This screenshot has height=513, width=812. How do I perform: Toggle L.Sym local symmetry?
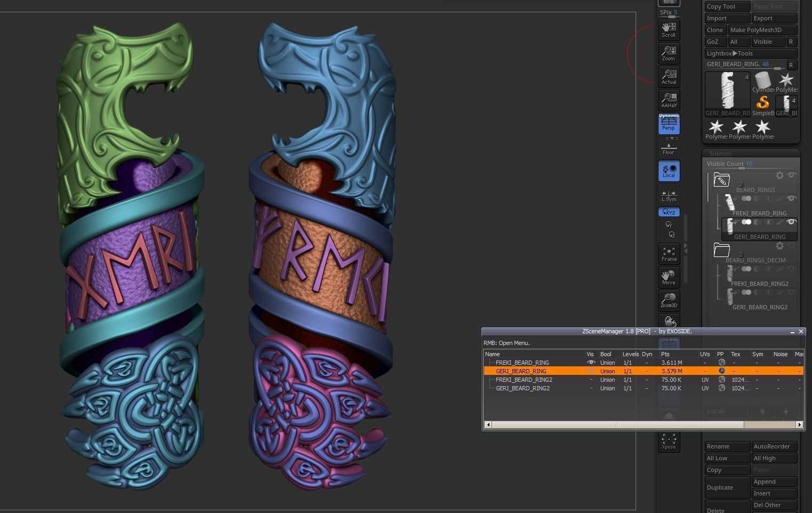click(669, 196)
